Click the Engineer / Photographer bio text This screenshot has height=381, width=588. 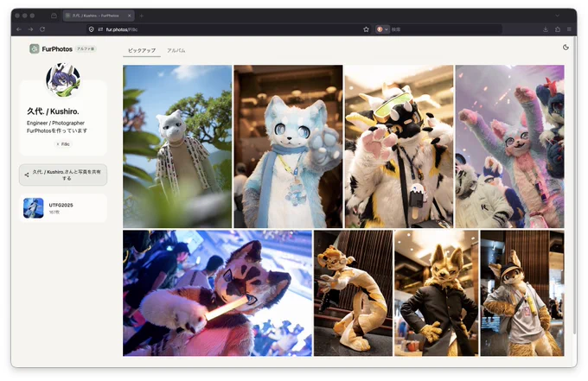click(55, 123)
